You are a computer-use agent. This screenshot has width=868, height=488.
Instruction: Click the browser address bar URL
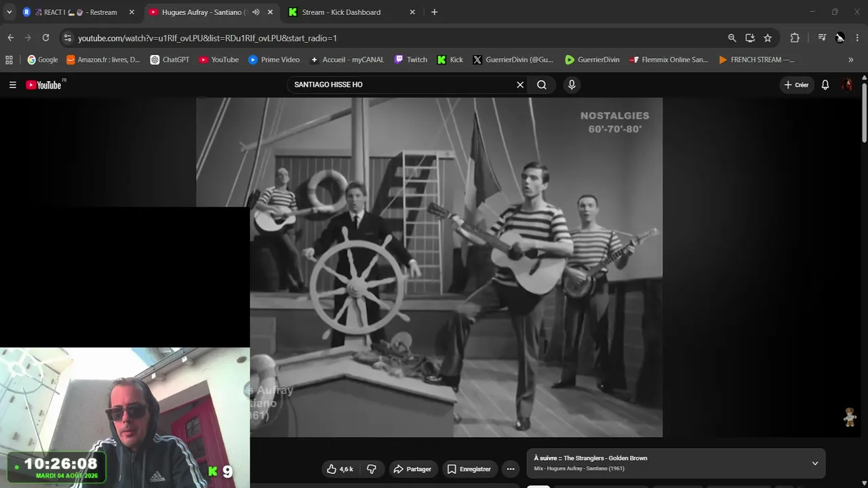(x=208, y=38)
